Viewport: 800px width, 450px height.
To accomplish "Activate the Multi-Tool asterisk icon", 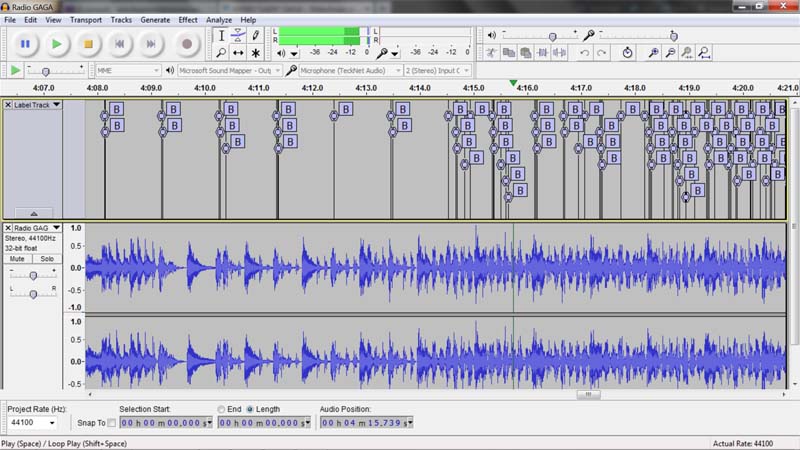I will pos(255,53).
